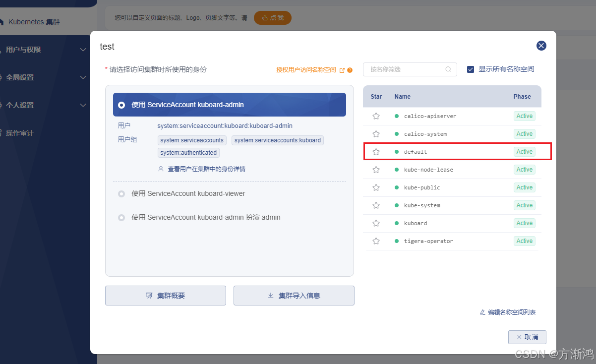Open 授权用户访问名称空间 link

(306, 70)
